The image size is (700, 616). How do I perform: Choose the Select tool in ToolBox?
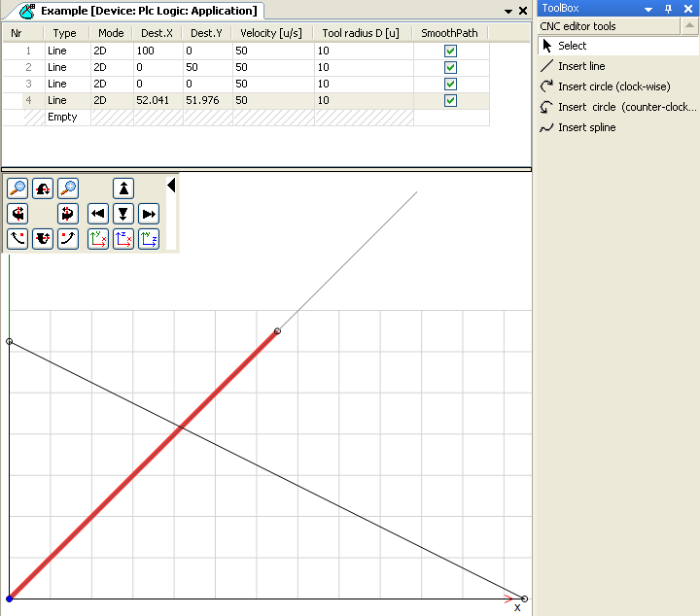tap(618, 46)
